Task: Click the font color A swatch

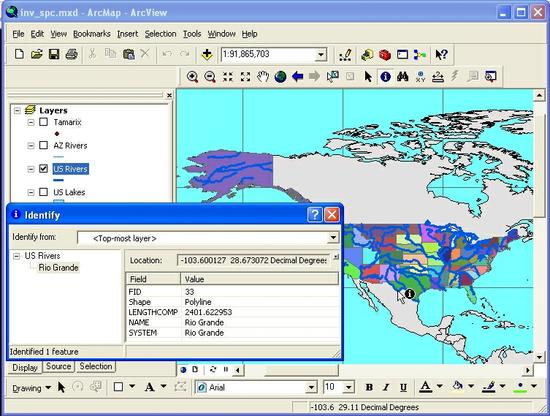Action: pyautogui.click(x=425, y=387)
